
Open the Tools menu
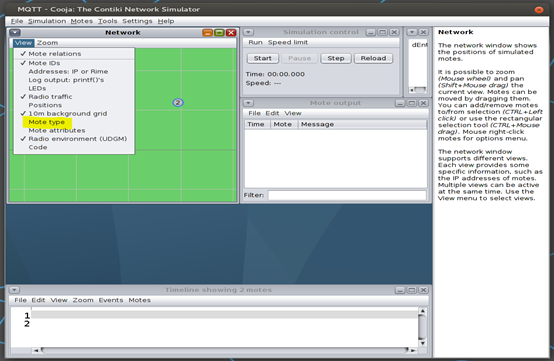107,21
